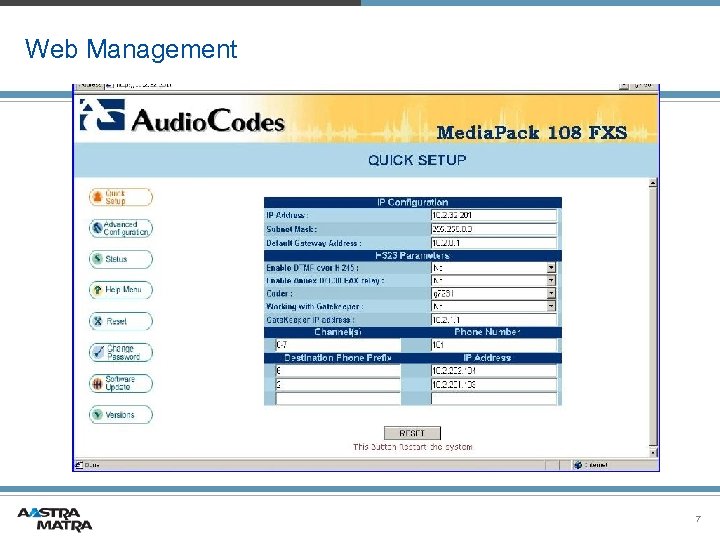This screenshot has height=540, width=720.
Task: Open the address bar dropdown arrow
Action: [x=624, y=86]
